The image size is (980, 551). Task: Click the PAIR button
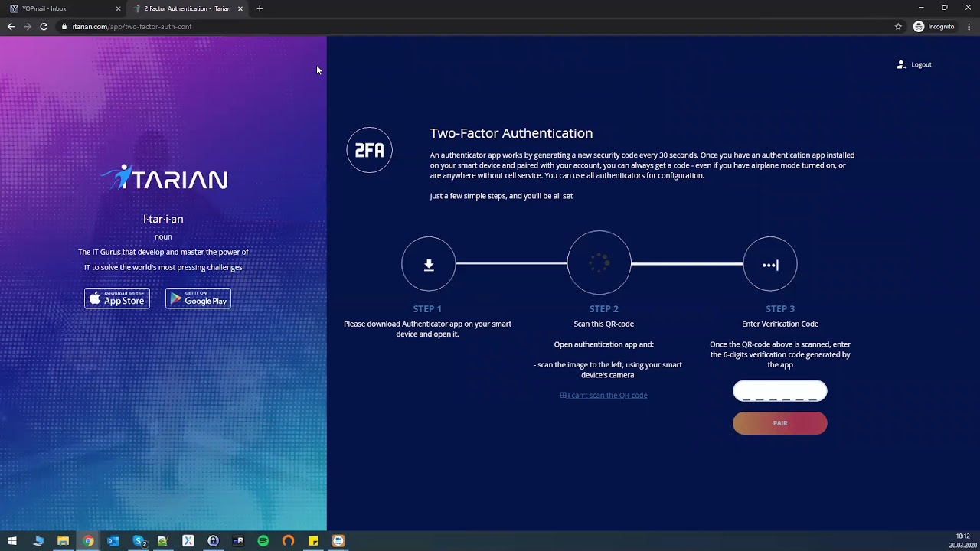point(780,423)
